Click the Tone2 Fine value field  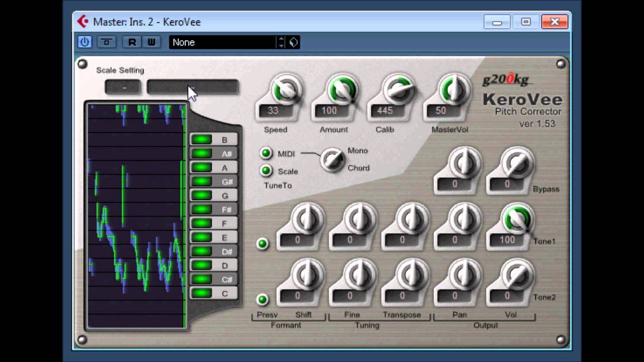[x=350, y=296]
